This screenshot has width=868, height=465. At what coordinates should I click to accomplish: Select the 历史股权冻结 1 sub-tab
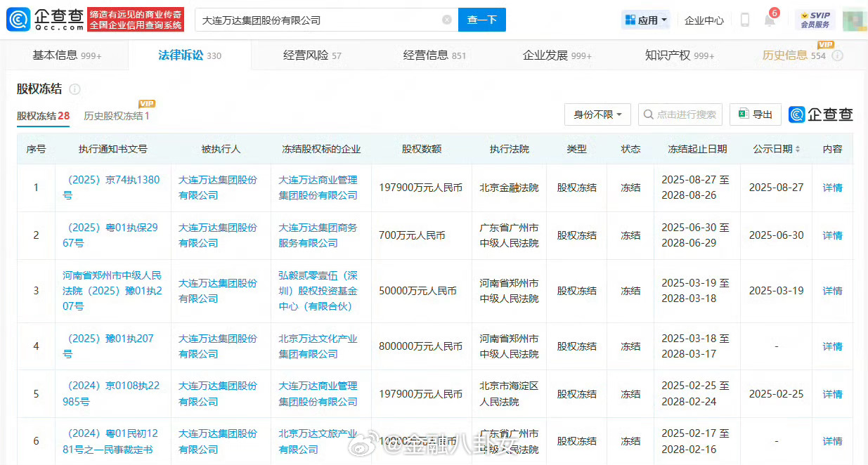click(x=117, y=116)
